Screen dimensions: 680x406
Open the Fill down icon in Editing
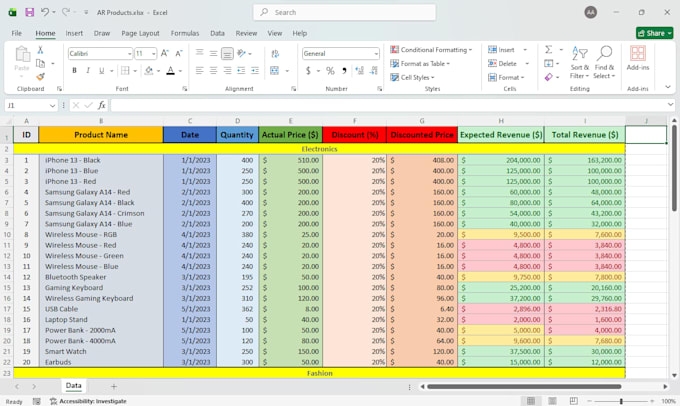click(548, 63)
